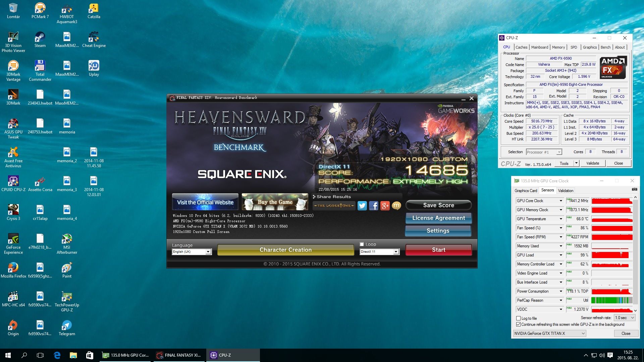Share benchmark result on Facebook
This screenshot has width=644, height=362.
point(373,205)
